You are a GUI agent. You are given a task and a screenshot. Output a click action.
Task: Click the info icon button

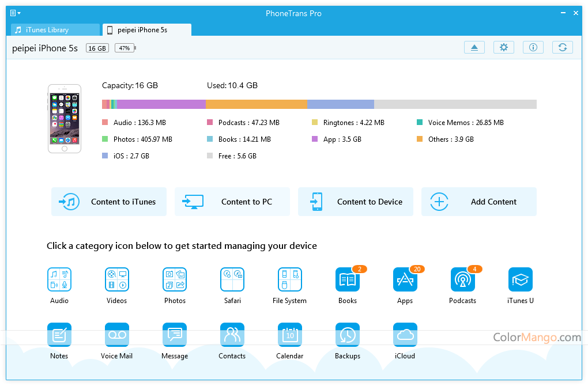coord(533,47)
